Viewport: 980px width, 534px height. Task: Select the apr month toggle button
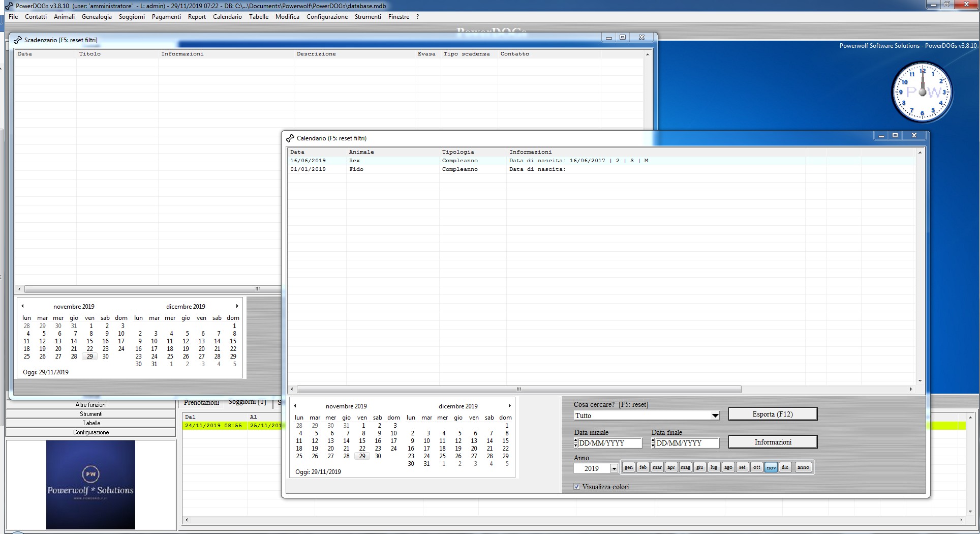[x=671, y=467]
